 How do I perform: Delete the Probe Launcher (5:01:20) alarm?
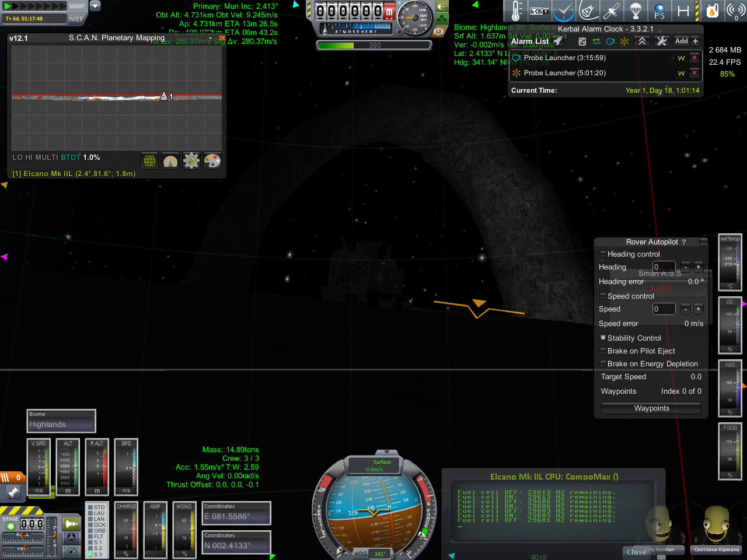click(x=694, y=73)
